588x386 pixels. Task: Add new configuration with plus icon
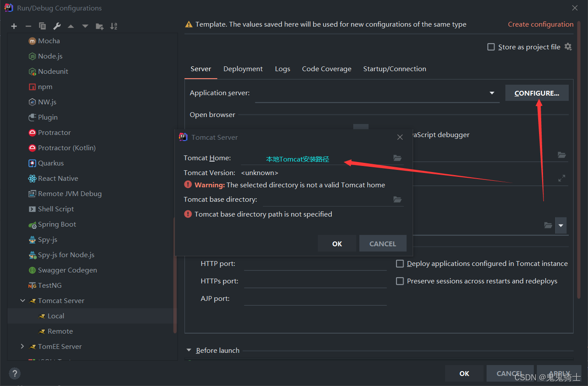(x=14, y=26)
